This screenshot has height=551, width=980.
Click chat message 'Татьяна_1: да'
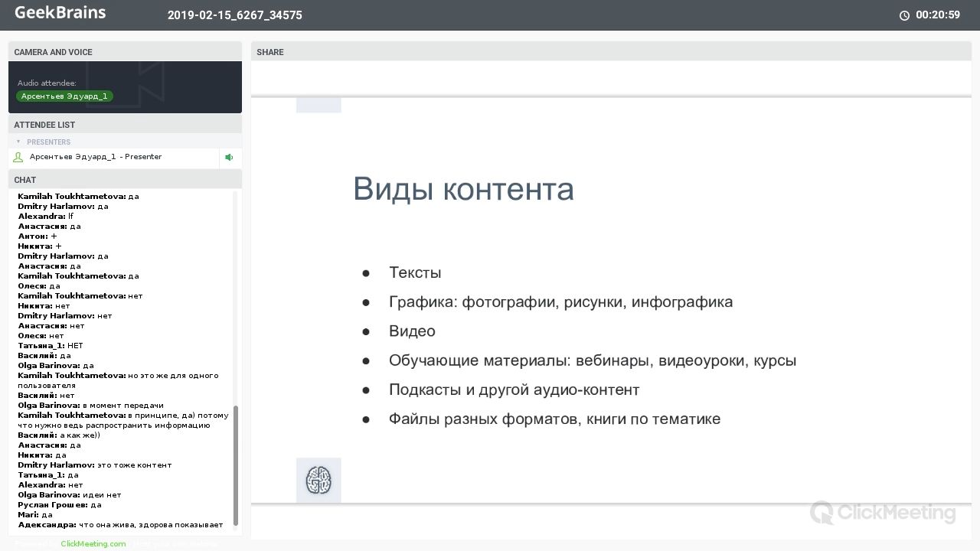click(x=48, y=475)
